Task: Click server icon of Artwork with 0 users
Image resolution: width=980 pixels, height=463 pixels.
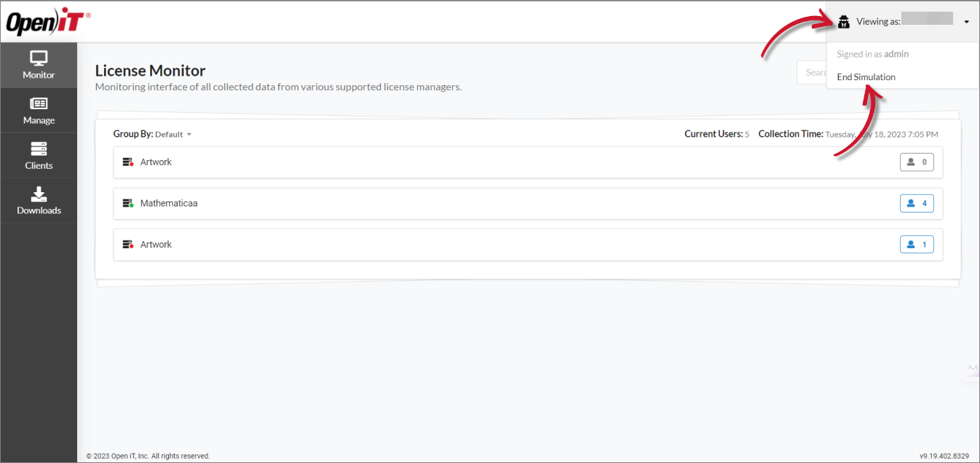Action: point(128,162)
